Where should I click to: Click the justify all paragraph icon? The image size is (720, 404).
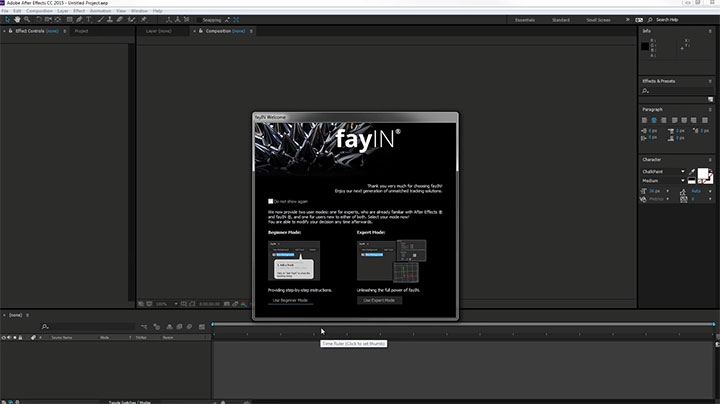pyautogui.click(x=704, y=120)
